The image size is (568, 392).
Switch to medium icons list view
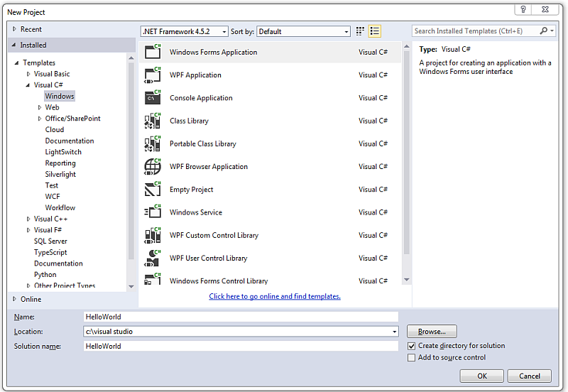tap(375, 31)
